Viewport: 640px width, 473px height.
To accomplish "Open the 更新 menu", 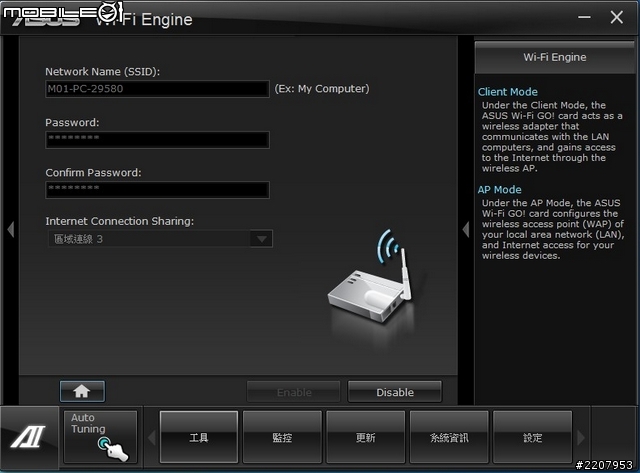I will pos(365,437).
